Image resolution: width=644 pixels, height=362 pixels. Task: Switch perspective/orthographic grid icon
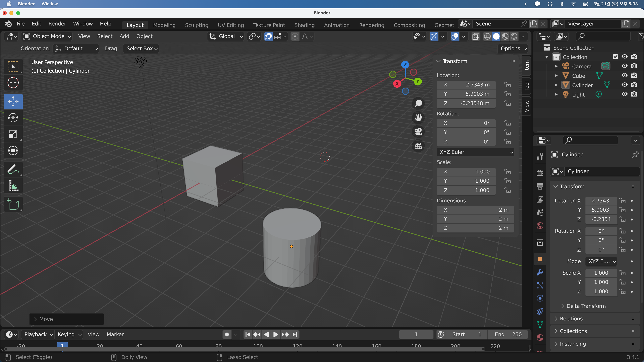click(x=418, y=146)
